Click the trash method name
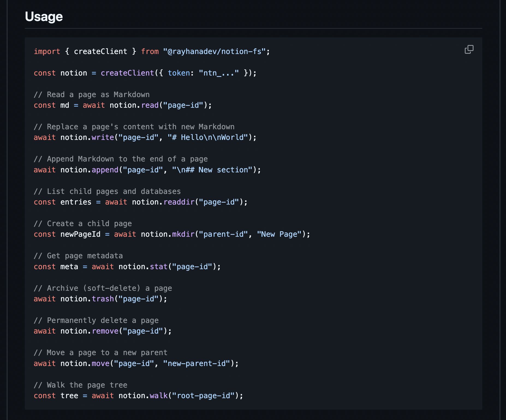Viewport: 506px width, 420px height. [x=103, y=299]
